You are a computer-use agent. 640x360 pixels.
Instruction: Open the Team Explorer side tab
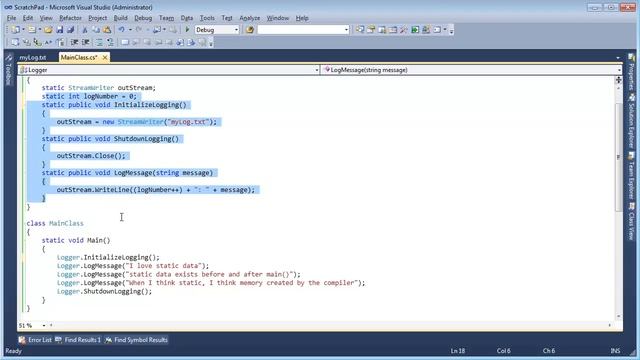click(x=631, y=176)
